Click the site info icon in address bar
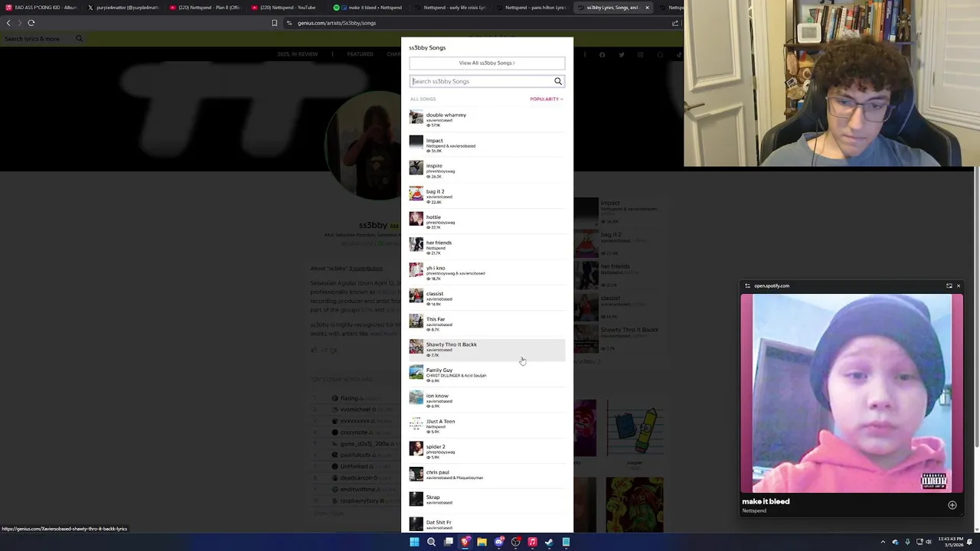 click(x=289, y=23)
